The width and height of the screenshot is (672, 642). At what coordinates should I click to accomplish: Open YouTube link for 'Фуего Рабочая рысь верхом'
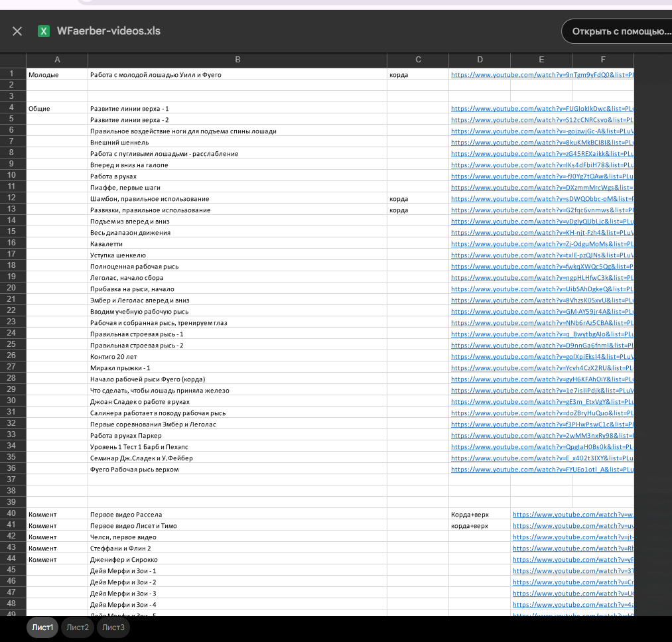pos(542,470)
